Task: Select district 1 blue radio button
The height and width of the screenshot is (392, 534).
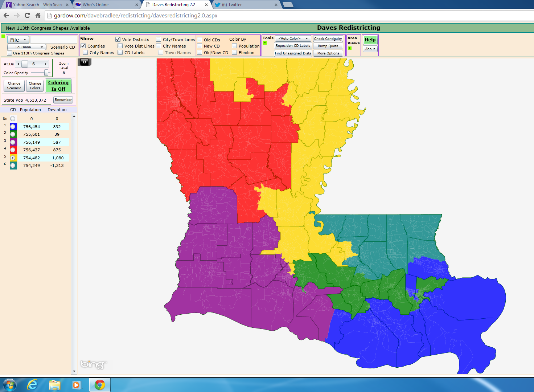Action: click(x=13, y=127)
